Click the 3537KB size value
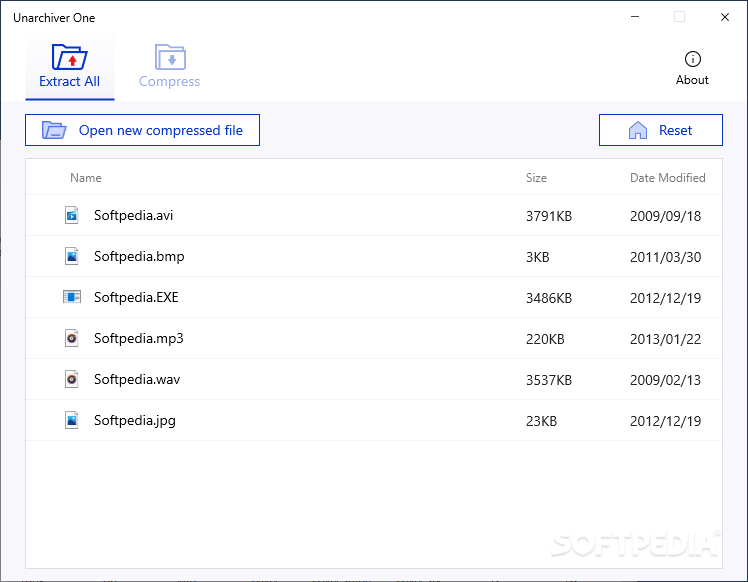The height and width of the screenshot is (582, 748). 549,380
